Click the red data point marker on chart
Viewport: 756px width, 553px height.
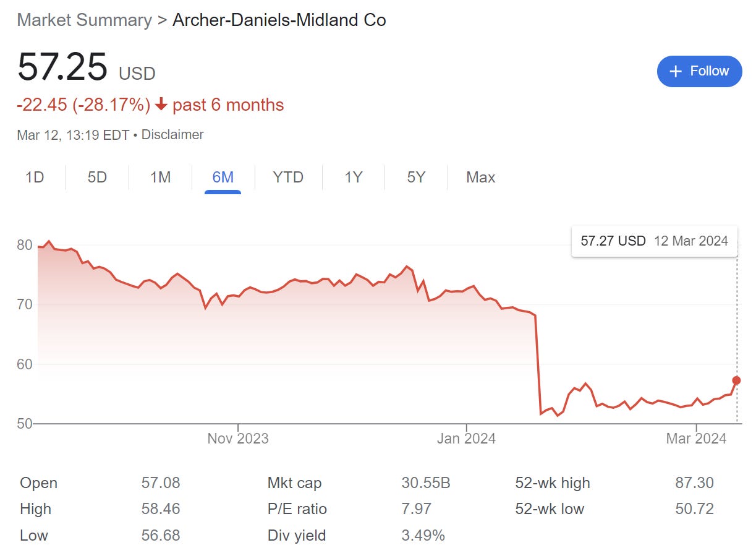click(736, 380)
